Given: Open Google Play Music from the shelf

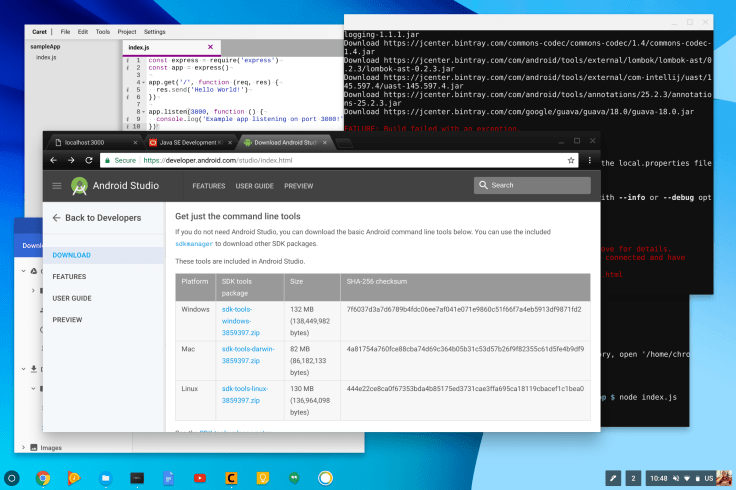Looking at the screenshot, I should click(x=74, y=478).
